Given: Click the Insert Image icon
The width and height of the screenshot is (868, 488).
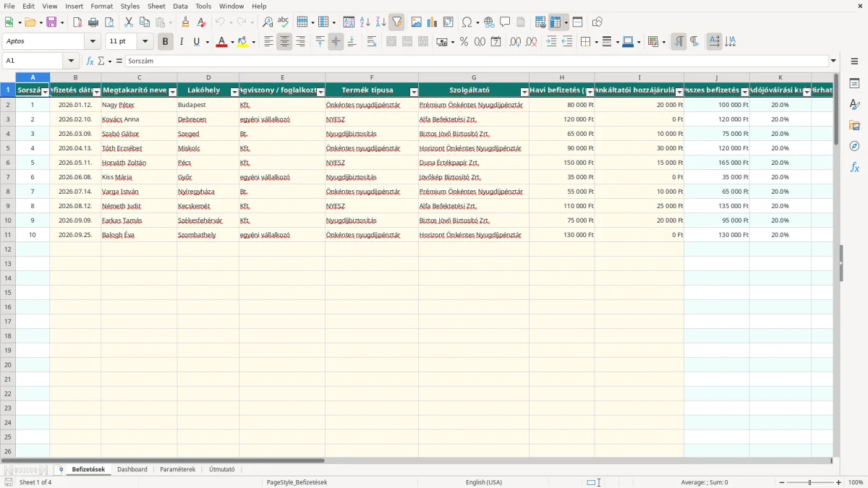Looking at the screenshot, I should click(417, 22).
